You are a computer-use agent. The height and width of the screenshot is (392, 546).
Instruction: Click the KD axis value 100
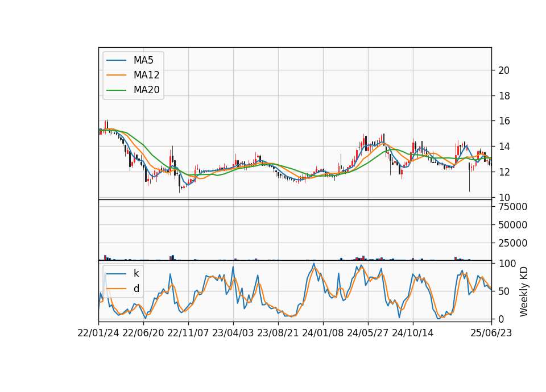tap(507, 264)
